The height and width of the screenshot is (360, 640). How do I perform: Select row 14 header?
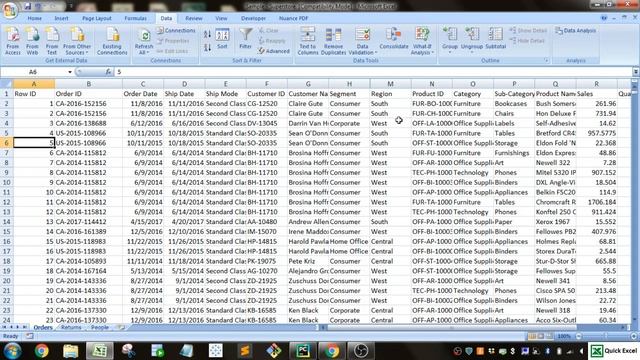(7, 222)
